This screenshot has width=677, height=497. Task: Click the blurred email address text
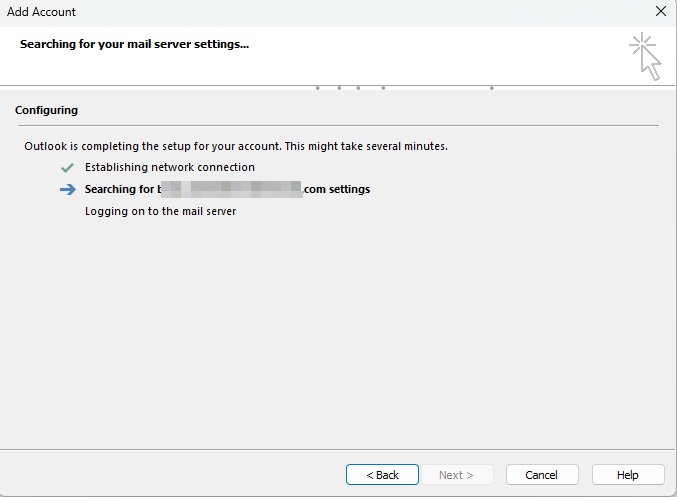230,189
